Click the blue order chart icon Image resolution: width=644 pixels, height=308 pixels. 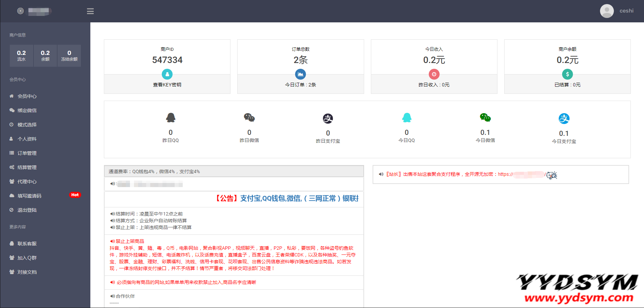[300, 74]
